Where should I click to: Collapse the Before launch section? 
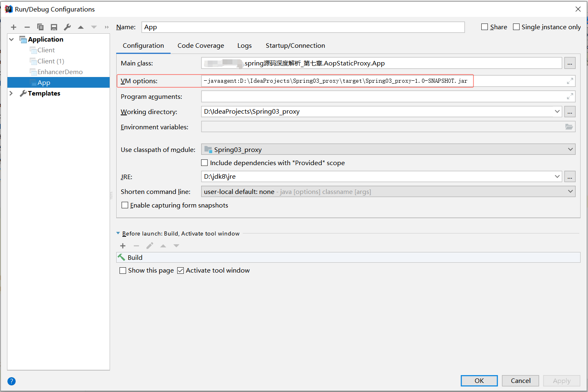pos(118,233)
